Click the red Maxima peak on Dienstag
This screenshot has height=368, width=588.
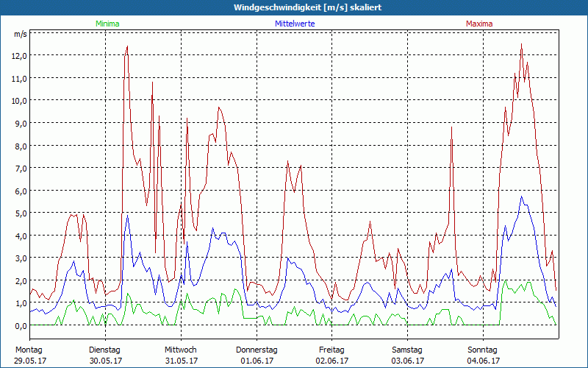tap(127, 46)
